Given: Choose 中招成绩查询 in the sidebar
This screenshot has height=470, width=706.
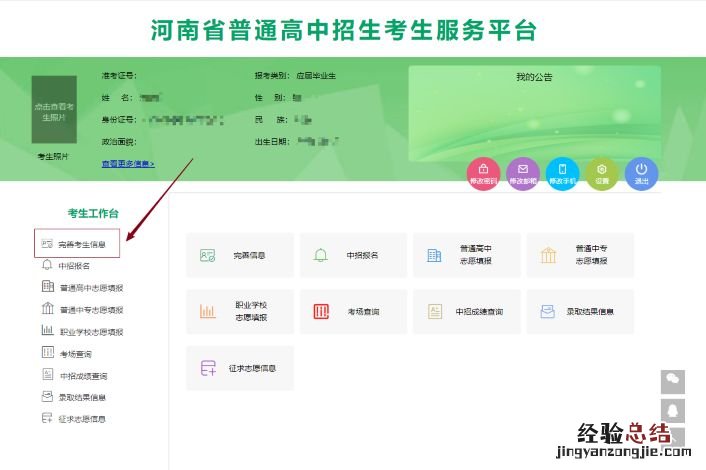Looking at the screenshot, I should pos(82,375).
